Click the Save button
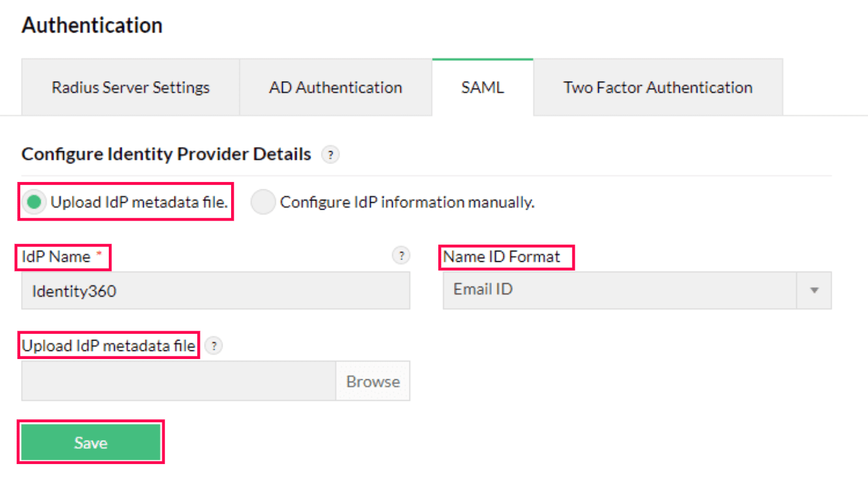Viewport: 868px width, 477px height. [x=90, y=442]
